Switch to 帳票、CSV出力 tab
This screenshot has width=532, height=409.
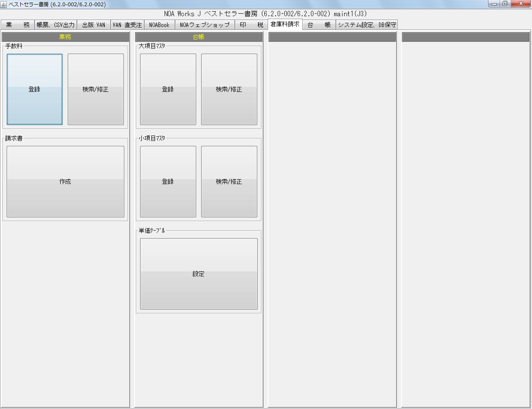point(56,25)
